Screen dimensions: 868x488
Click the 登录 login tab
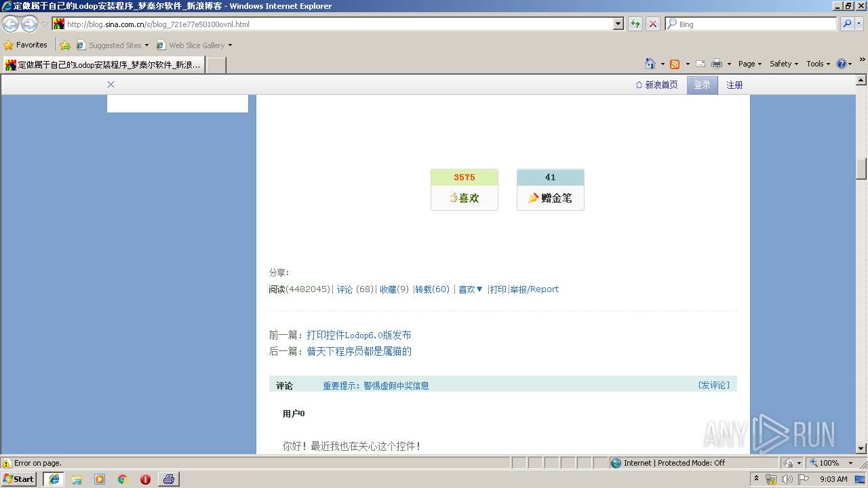click(x=702, y=85)
